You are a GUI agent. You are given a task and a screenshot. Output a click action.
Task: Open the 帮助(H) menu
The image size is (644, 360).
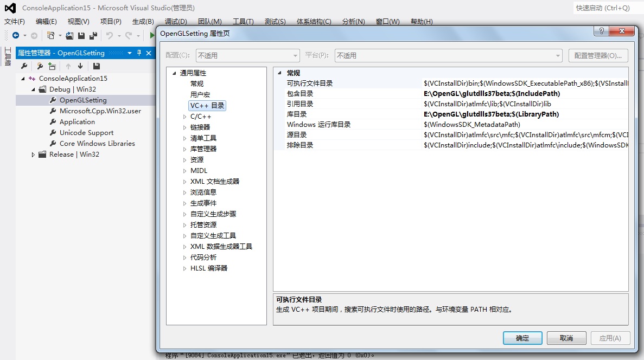422,21
